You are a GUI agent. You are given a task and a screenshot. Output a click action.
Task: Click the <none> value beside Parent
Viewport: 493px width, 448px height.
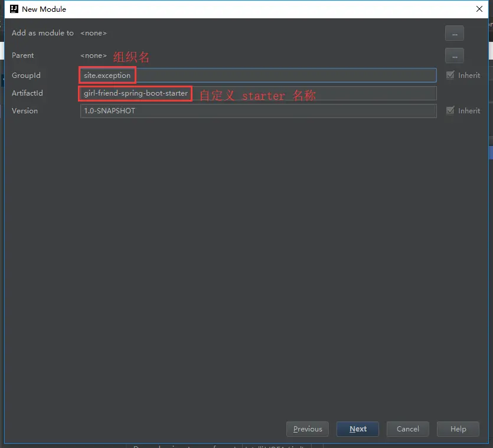(x=94, y=55)
